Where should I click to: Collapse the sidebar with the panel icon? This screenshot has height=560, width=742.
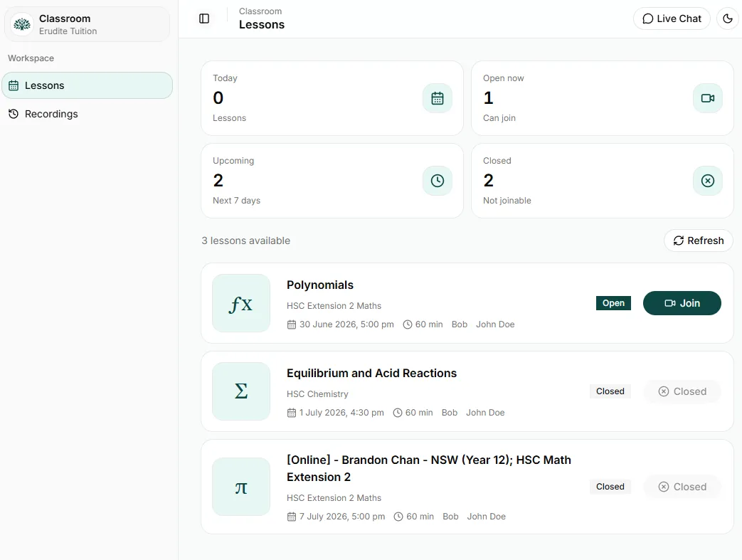[x=204, y=19]
